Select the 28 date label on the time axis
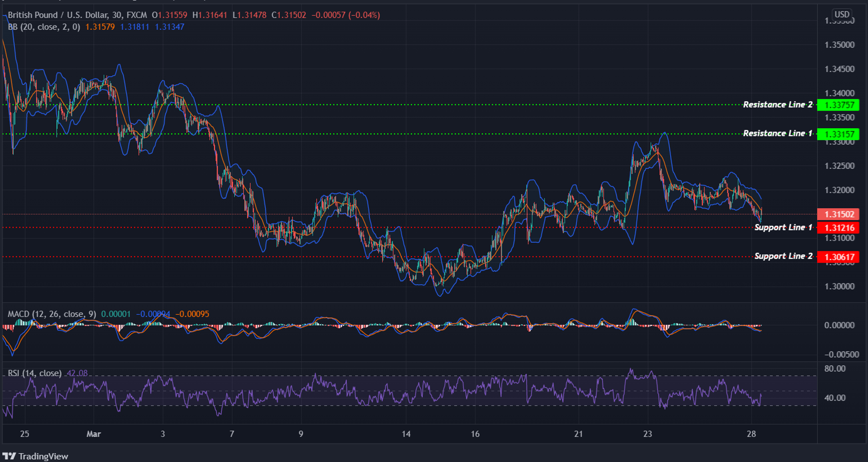868x462 pixels. click(x=752, y=434)
